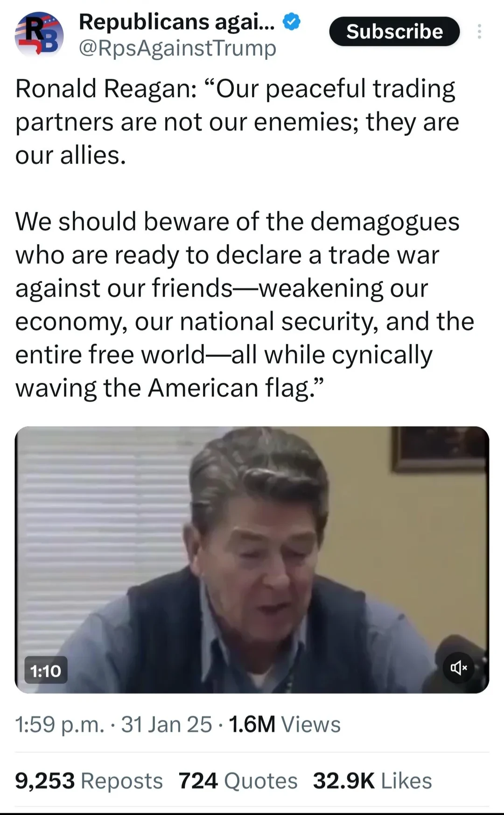The height and width of the screenshot is (815, 504).
Task: Open the three-dot more options menu
Action: (x=479, y=31)
